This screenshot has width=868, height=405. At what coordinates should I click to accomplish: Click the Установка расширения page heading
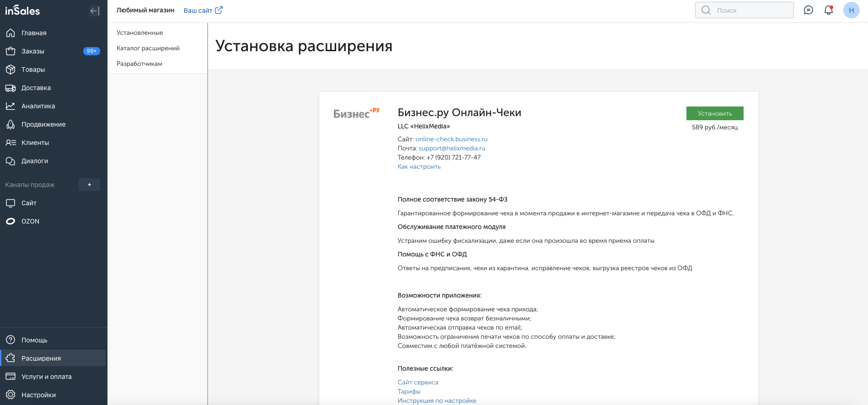click(304, 46)
